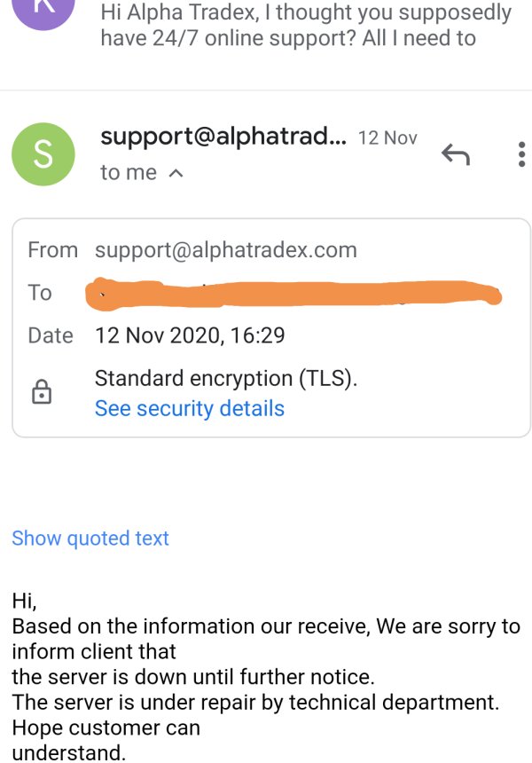The height and width of the screenshot is (763, 532).
Task: Tap the email body text about server down
Action: 266,676
